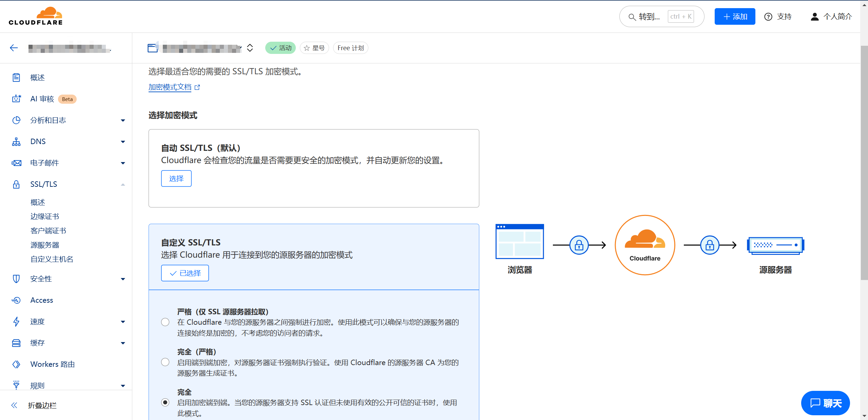This screenshot has width=868, height=420.
Task: Click 选择 button under 自动 SSL/TLS
Action: tap(176, 178)
